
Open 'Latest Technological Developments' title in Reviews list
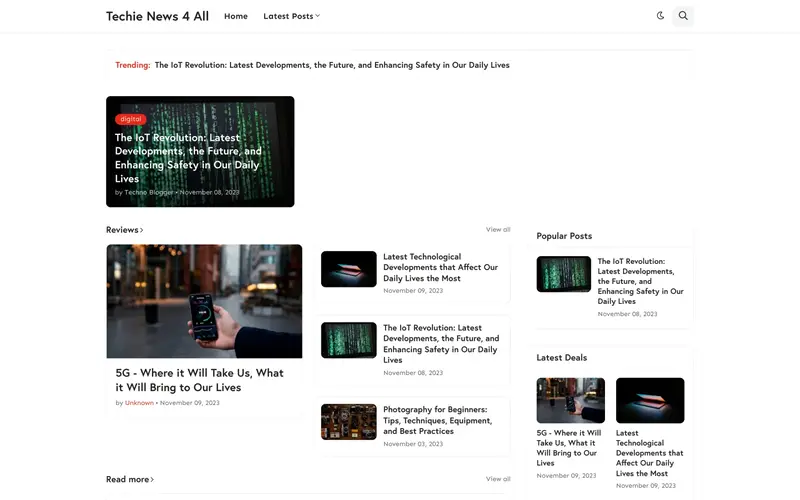point(440,267)
